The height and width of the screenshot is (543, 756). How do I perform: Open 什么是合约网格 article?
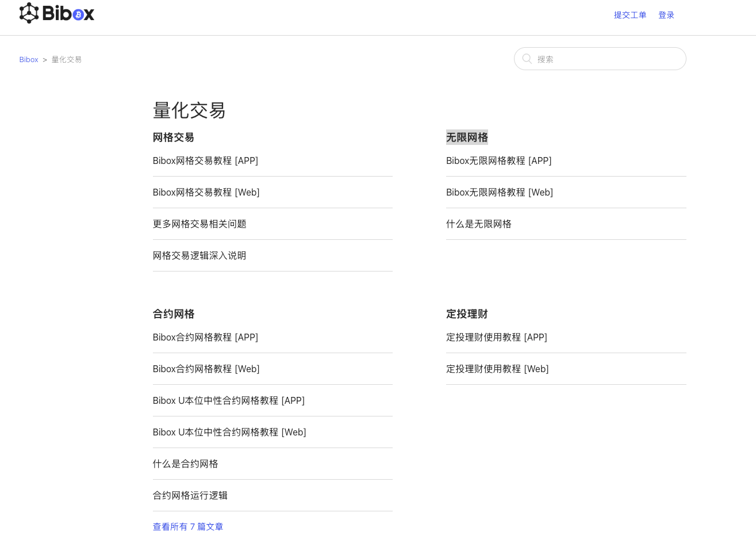pos(185,464)
